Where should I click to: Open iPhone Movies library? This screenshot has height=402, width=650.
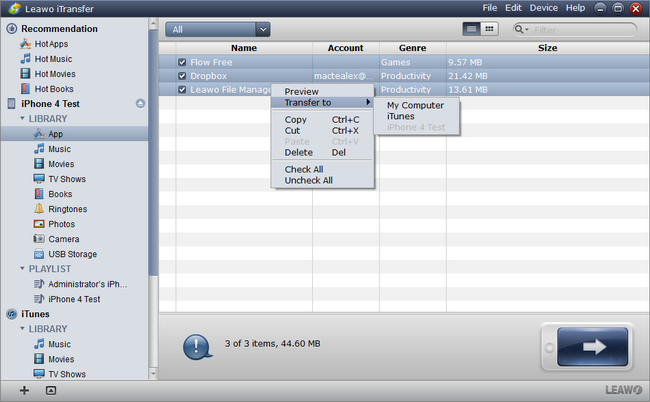(x=54, y=164)
